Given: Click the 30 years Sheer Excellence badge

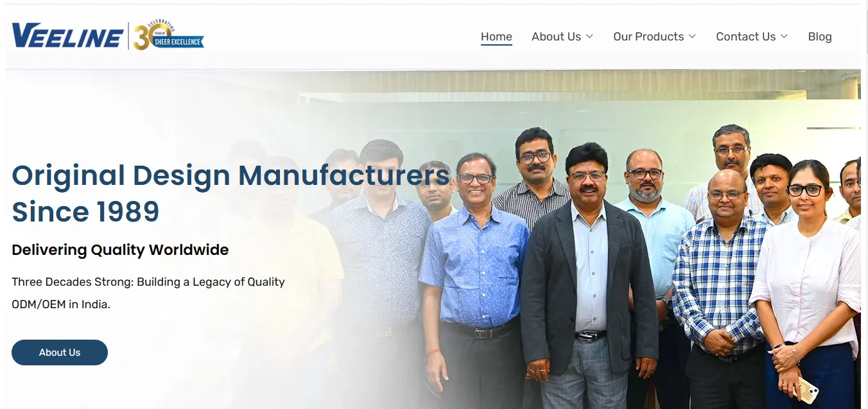Looking at the screenshot, I should [x=168, y=35].
